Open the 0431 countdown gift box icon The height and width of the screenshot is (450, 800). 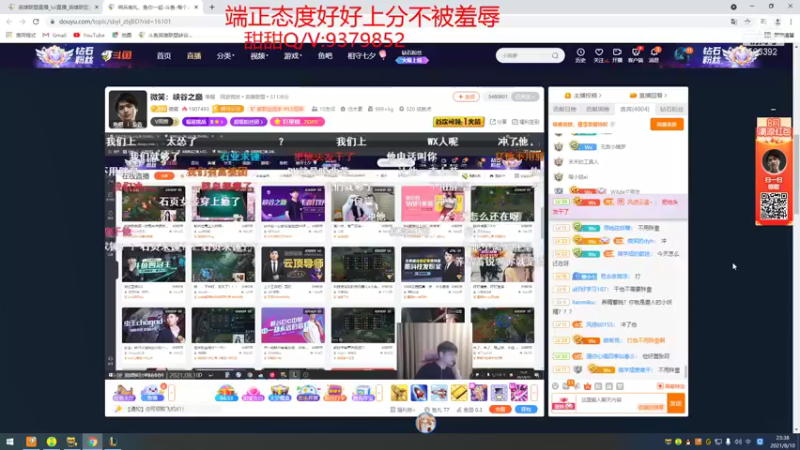tap(226, 393)
